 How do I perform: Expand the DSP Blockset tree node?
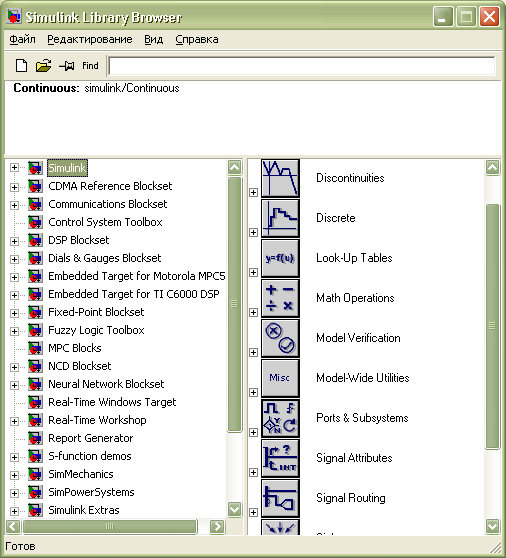pyautogui.click(x=14, y=241)
